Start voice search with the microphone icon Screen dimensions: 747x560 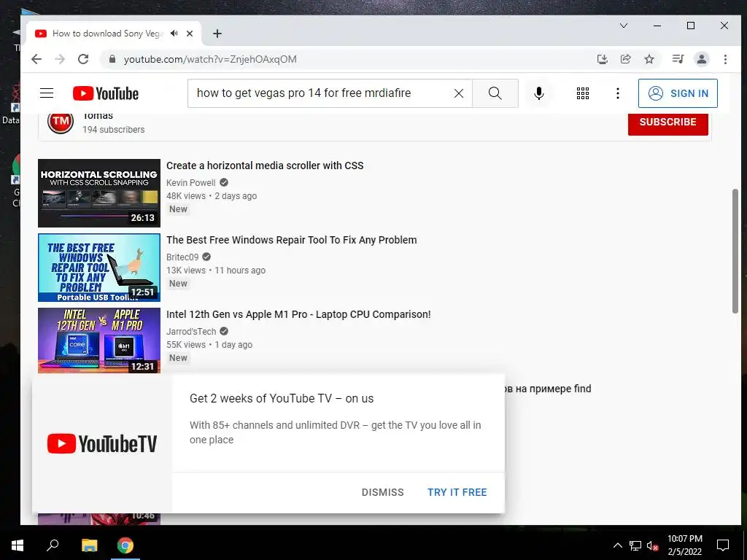[x=539, y=93]
